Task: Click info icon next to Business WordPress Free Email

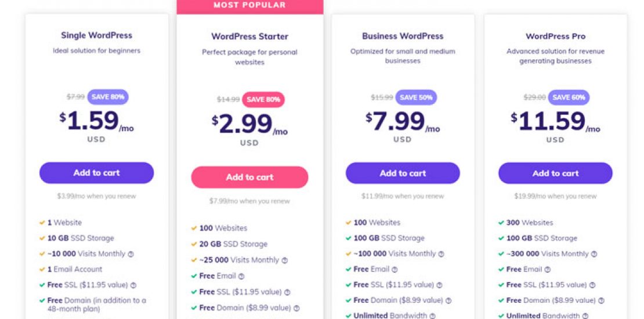Action: (395, 270)
